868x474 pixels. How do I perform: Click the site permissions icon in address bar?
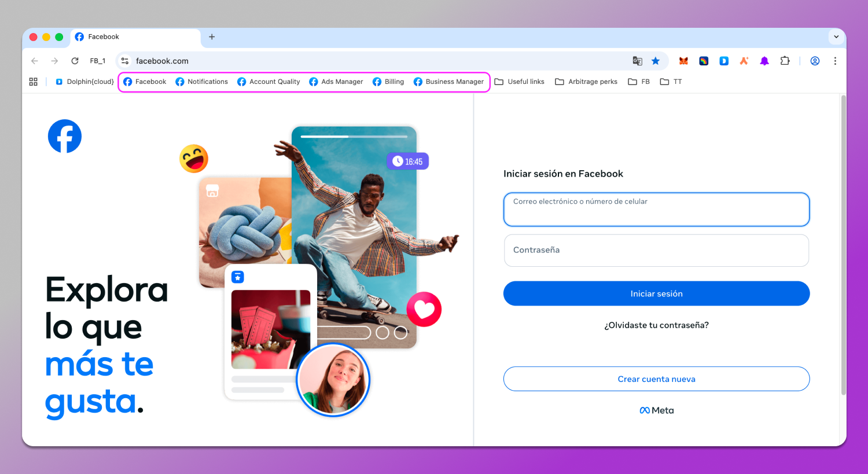(x=125, y=60)
